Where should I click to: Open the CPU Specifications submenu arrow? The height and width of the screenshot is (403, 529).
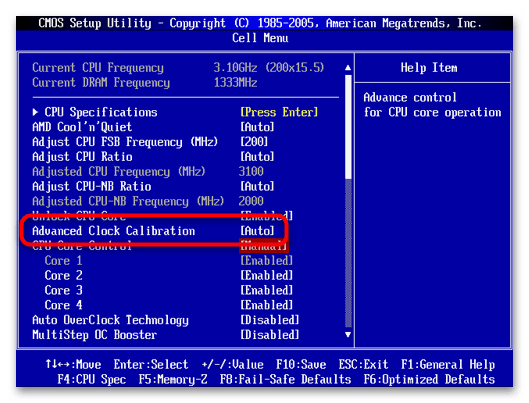(35, 112)
